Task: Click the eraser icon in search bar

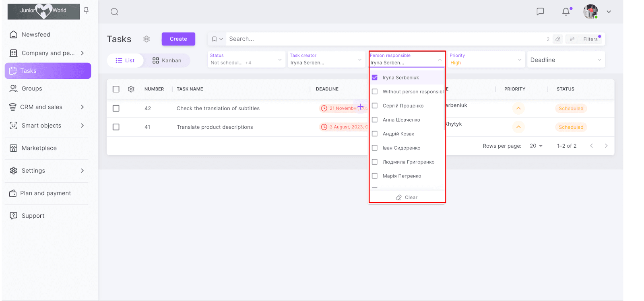Action: [x=558, y=39]
